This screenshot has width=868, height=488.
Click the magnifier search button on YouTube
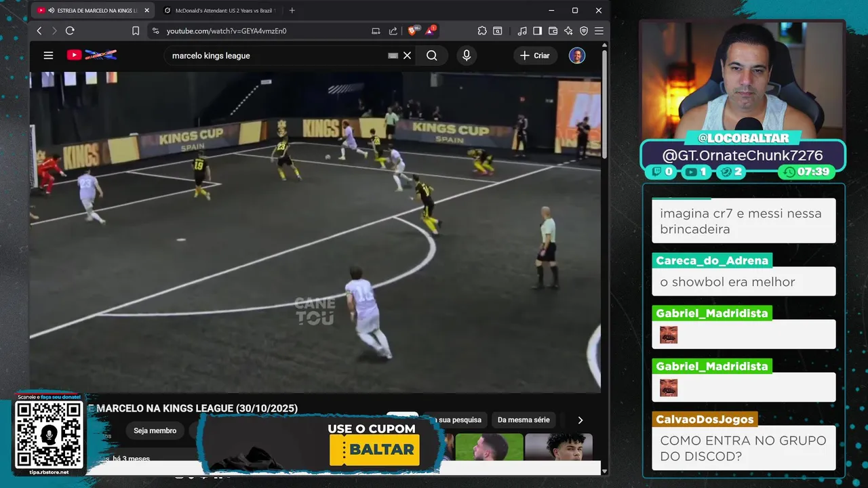pos(432,56)
